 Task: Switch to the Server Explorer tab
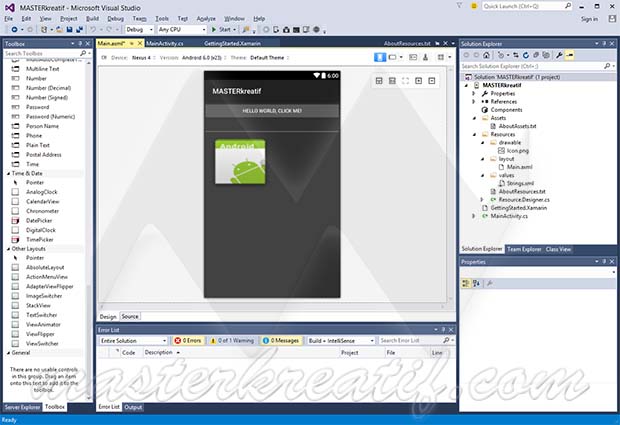coord(23,407)
